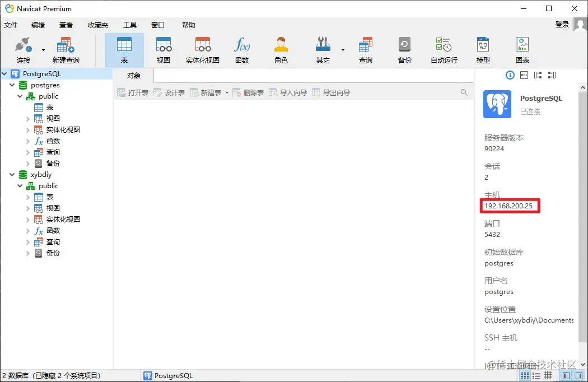
Task: Click the 删除表 button
Action: [x=248, y=92]
